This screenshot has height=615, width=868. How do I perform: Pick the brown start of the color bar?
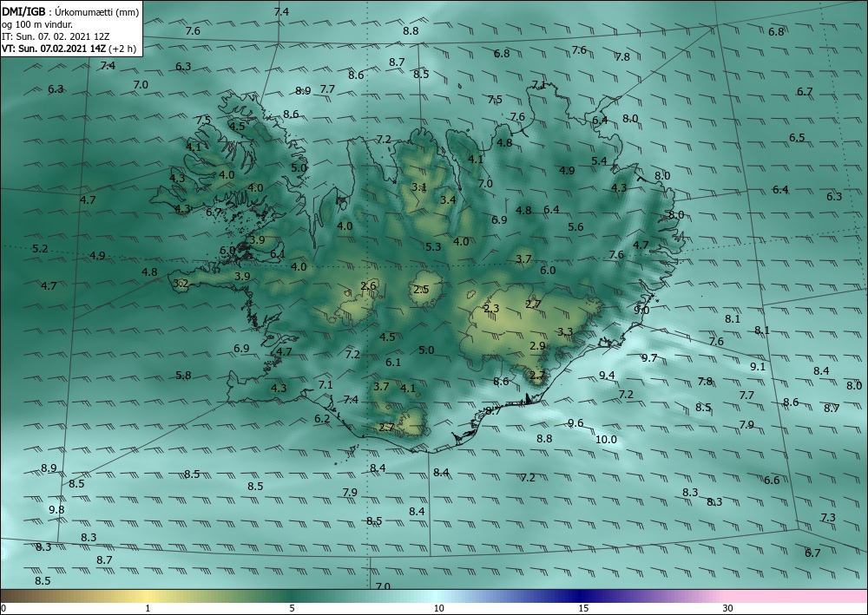point(23,596)
